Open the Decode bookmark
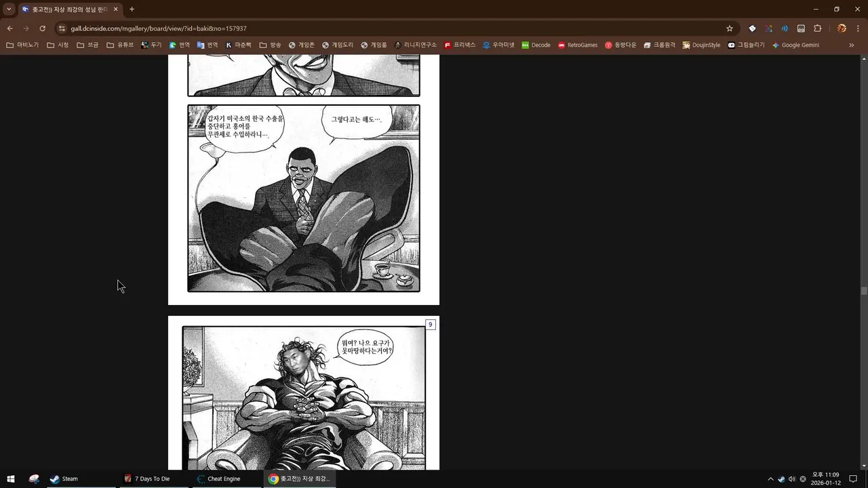868x488 pixels. (536, 45)
